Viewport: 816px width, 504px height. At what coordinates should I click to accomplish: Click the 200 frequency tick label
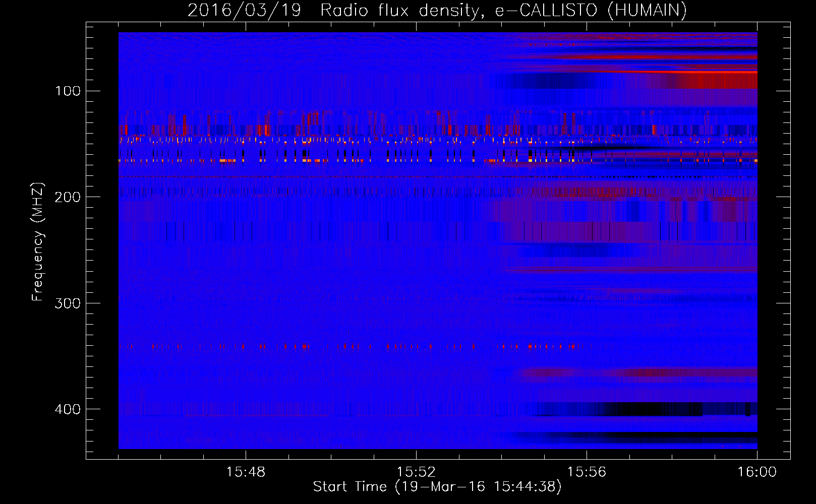pos(68,197)
